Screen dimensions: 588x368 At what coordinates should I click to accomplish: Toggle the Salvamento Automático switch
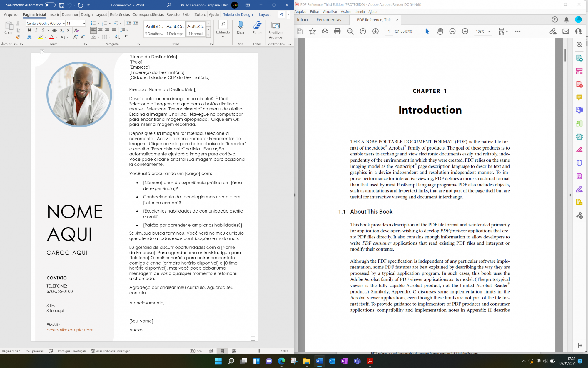50,5
